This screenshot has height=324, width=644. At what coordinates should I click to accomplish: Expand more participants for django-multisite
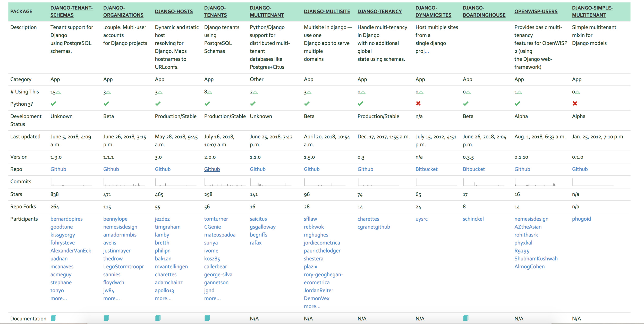tap(312, 306)
